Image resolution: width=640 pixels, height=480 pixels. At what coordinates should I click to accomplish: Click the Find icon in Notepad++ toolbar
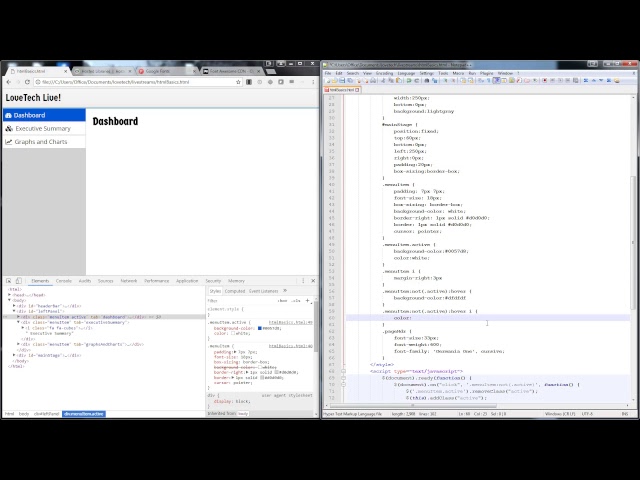pos(427,80)
